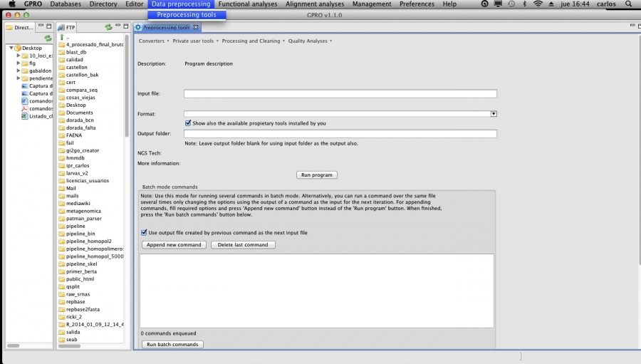Screen dimensions: 641x364
Task: Close the Preprocessing tools tab
Action: point(197,28)
